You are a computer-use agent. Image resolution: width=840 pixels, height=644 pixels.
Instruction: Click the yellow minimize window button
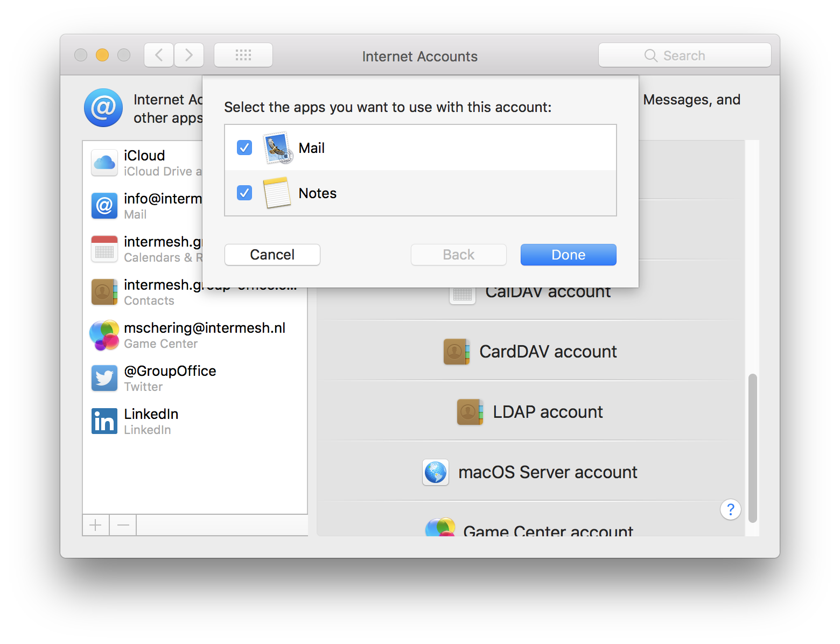(102, 55)
